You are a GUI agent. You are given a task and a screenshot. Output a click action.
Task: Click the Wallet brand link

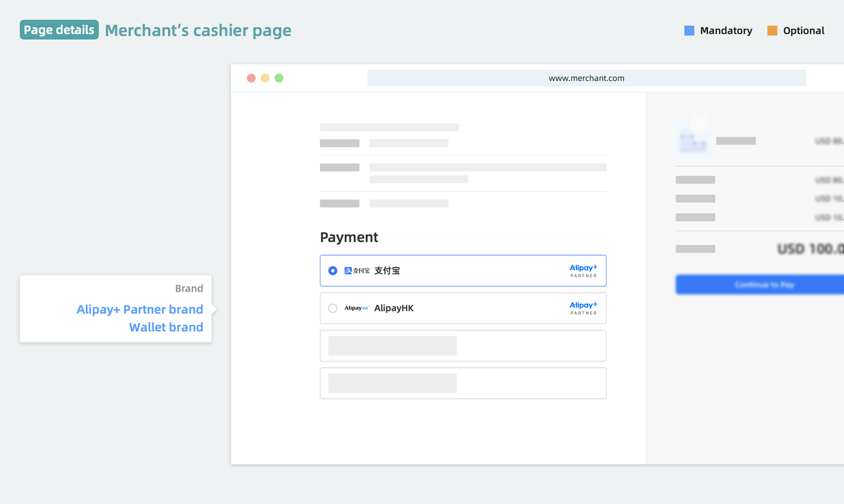tap(166, 327)
